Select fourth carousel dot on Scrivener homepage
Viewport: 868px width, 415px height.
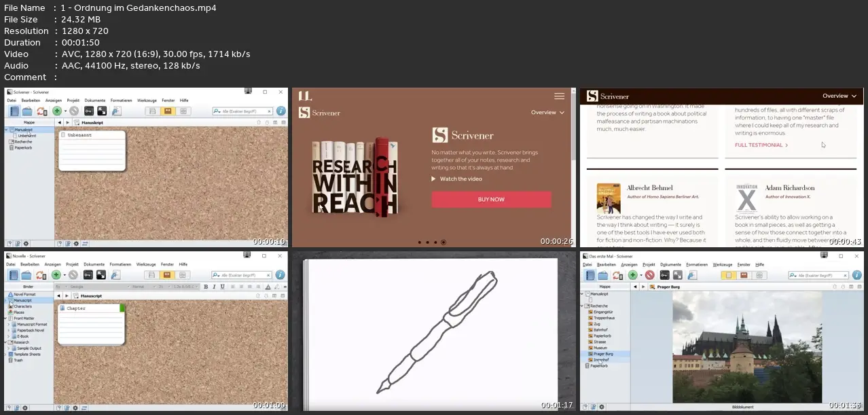[444, 242]
